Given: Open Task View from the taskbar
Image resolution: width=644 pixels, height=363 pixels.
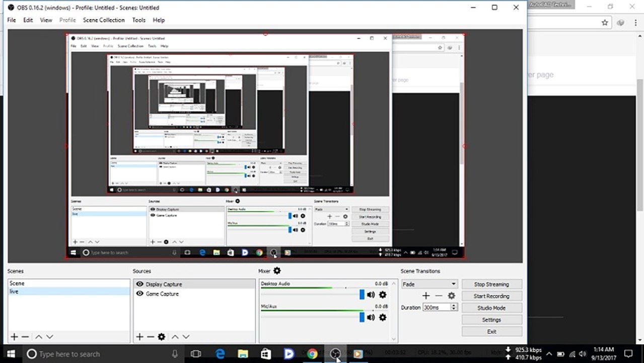Looking at the screenshot, I should 196,354.
